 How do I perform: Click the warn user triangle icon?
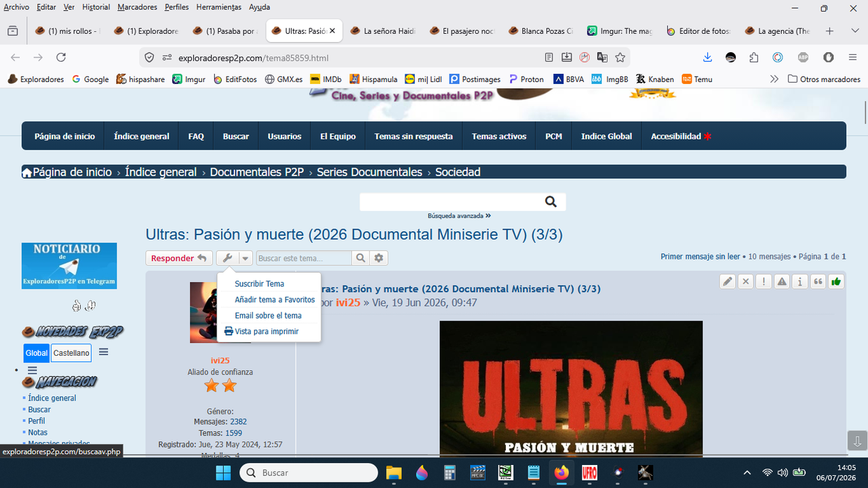(782, 281)
